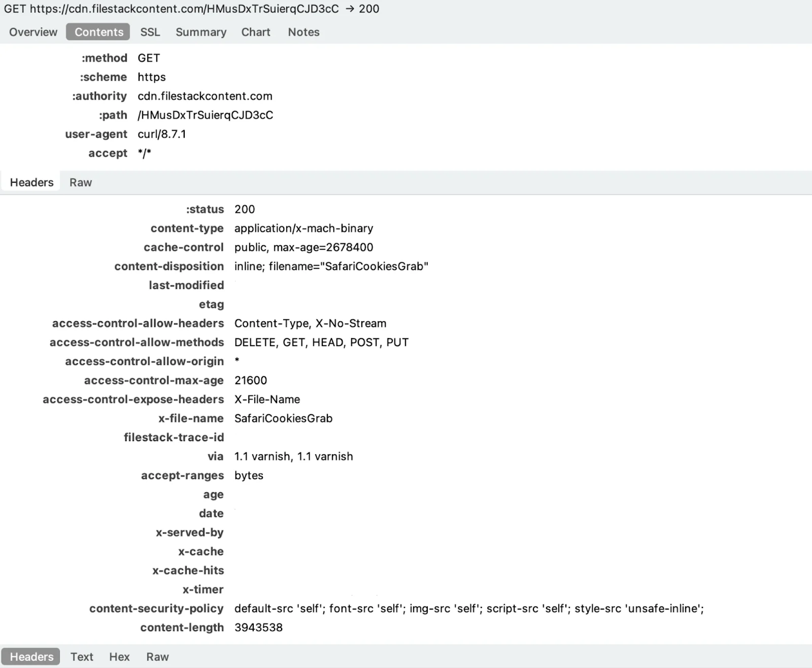812x668 pixels.
Task: Click the x-file-name SafariCookiesGrab value
Action: (x=283, y=418)
